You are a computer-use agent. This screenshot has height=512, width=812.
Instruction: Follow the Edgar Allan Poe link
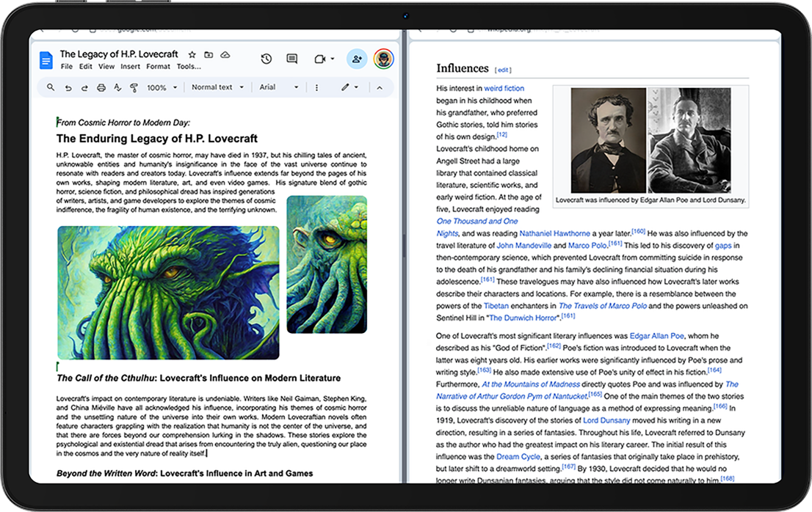point(656,336)
